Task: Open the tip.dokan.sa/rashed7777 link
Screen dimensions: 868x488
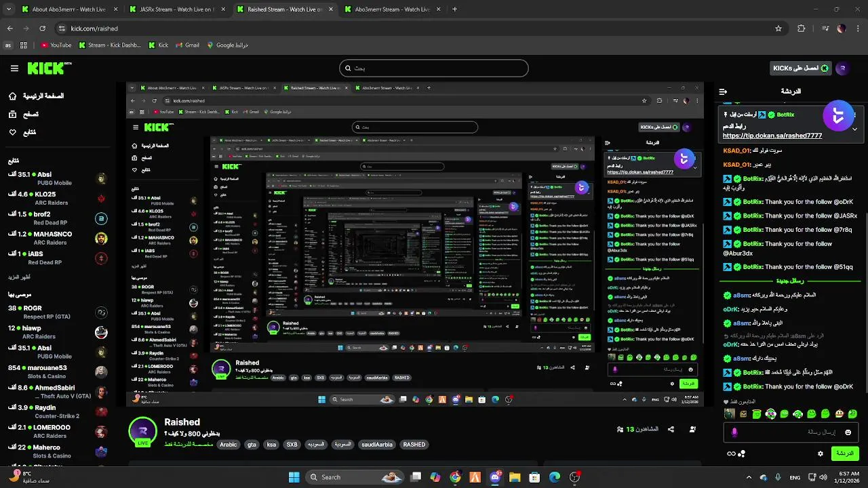Action: pos(772,136)
